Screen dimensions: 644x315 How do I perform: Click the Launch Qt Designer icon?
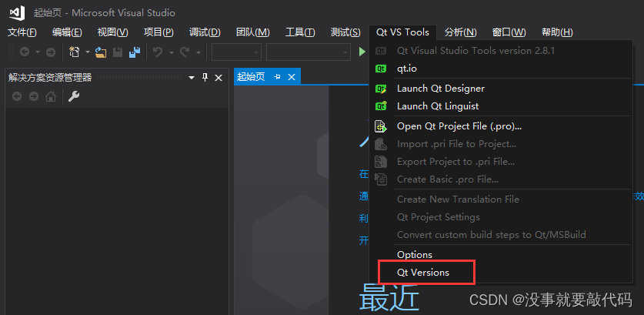[x=381, y=88]
